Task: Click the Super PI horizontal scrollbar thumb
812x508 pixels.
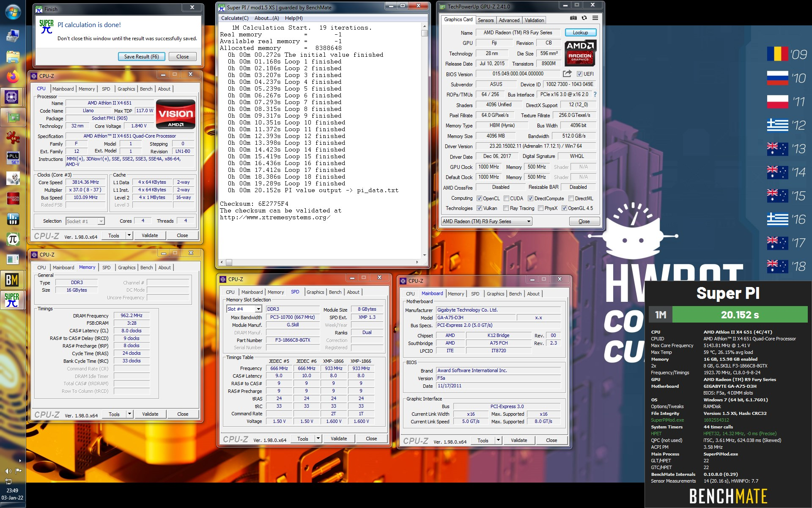Action: point(229,262)
